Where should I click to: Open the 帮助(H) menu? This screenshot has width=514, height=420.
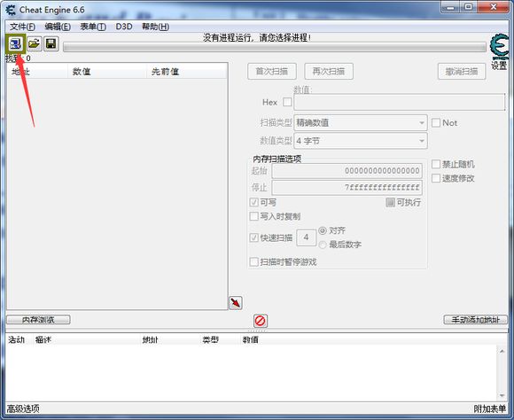155,27
